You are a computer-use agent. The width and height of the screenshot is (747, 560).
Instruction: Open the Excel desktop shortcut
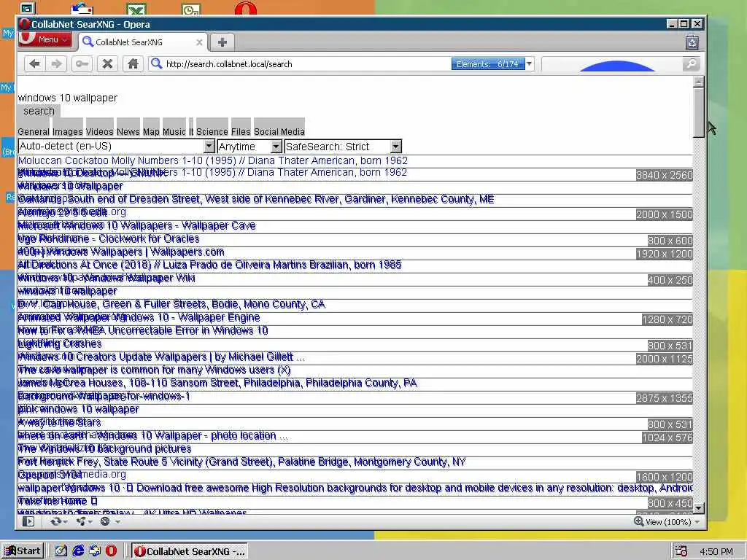(x=136, y=9)
